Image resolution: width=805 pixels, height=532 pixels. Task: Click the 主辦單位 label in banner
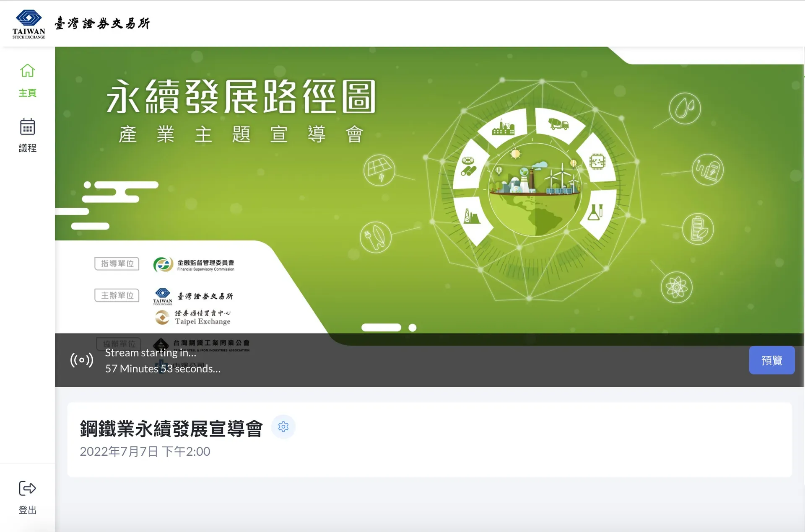pos(117,295)
